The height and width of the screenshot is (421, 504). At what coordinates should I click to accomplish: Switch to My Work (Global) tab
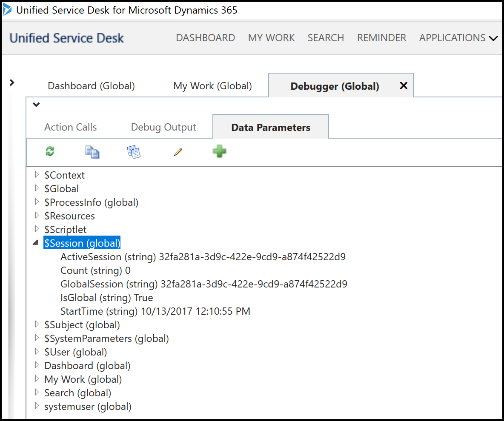(212, 86)
